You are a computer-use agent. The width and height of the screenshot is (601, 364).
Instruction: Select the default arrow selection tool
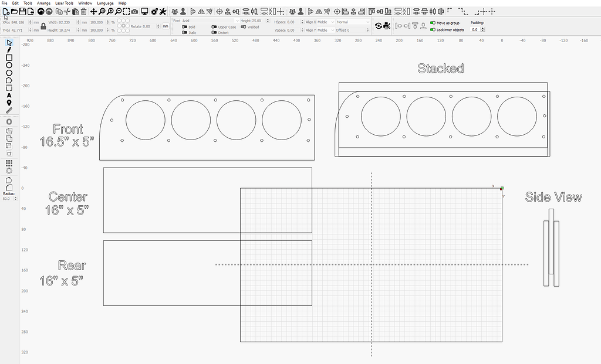8,43
